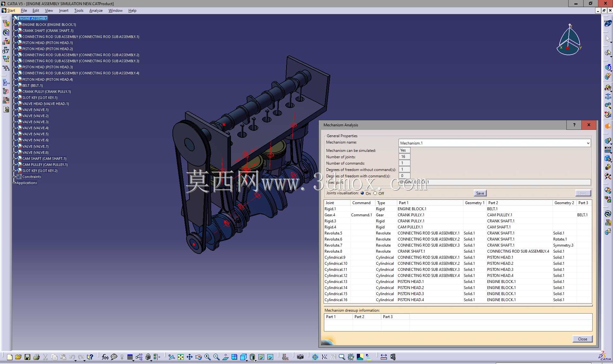Expand the Constraints tree node

coord(14,177)
